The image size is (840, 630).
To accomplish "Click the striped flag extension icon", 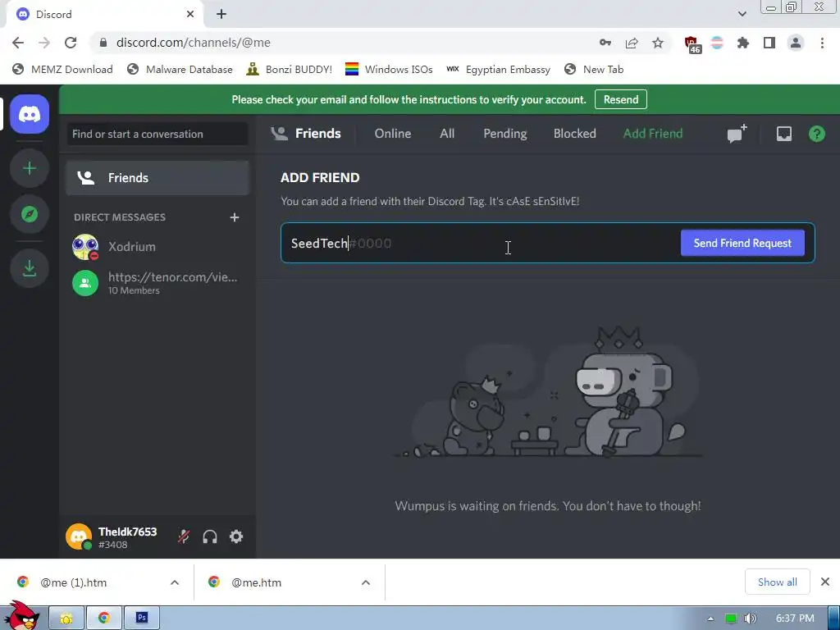I will click(x=717, y=43).
